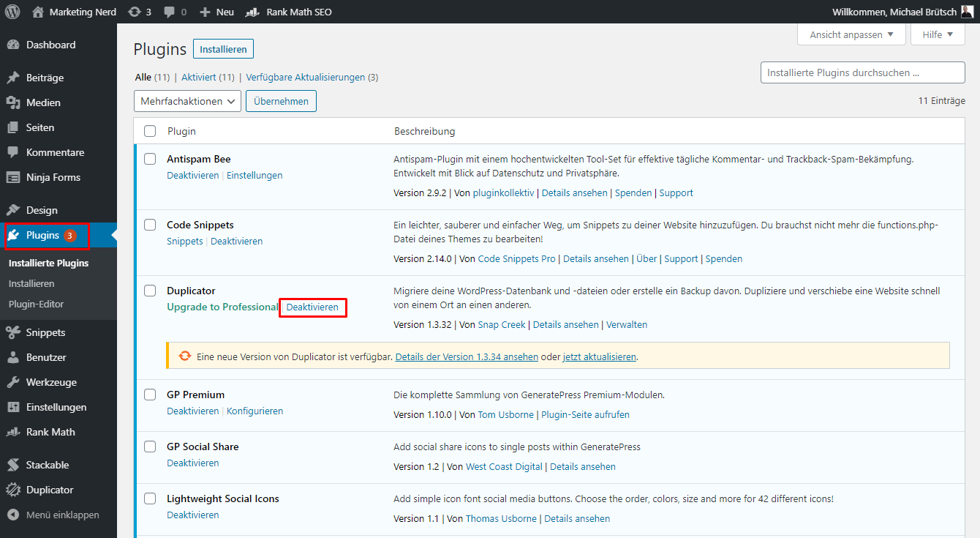Click Upgrade to Professional link
Screen dimensions: 980x538
pos(222,307)
